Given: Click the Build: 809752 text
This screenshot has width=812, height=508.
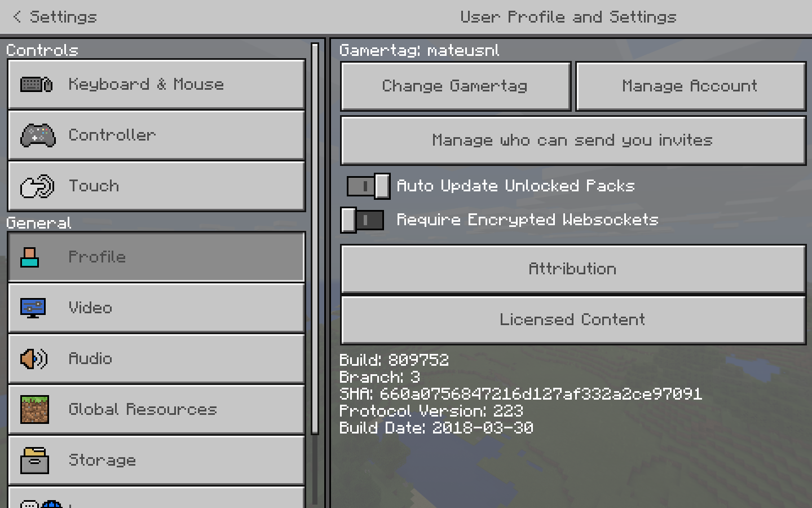Looking at the screenshot, I should (x=394, y=360).
